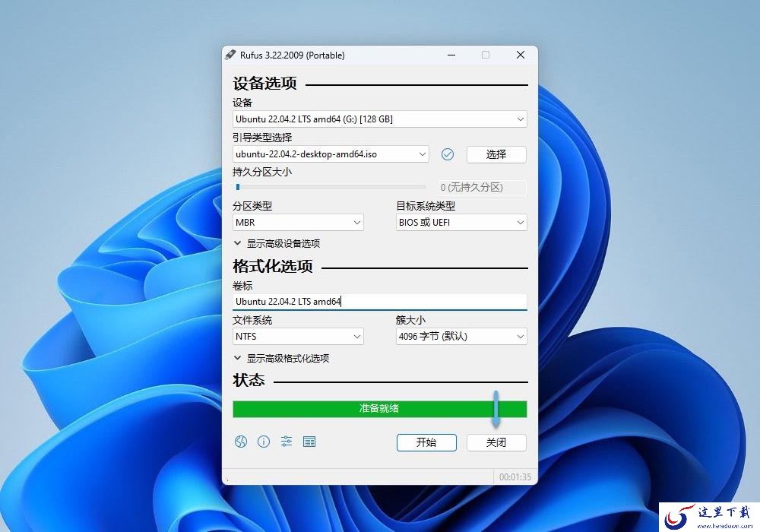Click the 格式化选项 section heading
This screenshot has height=532, width=760.
coord(272,266)
